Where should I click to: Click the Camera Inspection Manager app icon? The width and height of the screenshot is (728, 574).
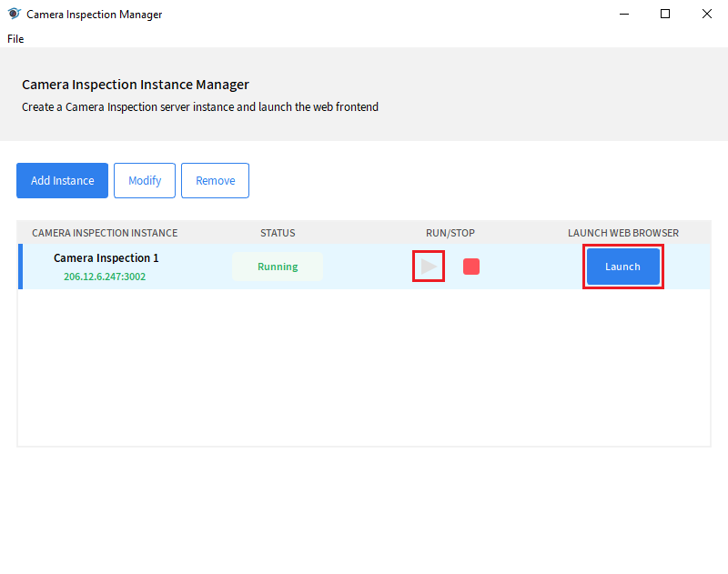point(14,14)
